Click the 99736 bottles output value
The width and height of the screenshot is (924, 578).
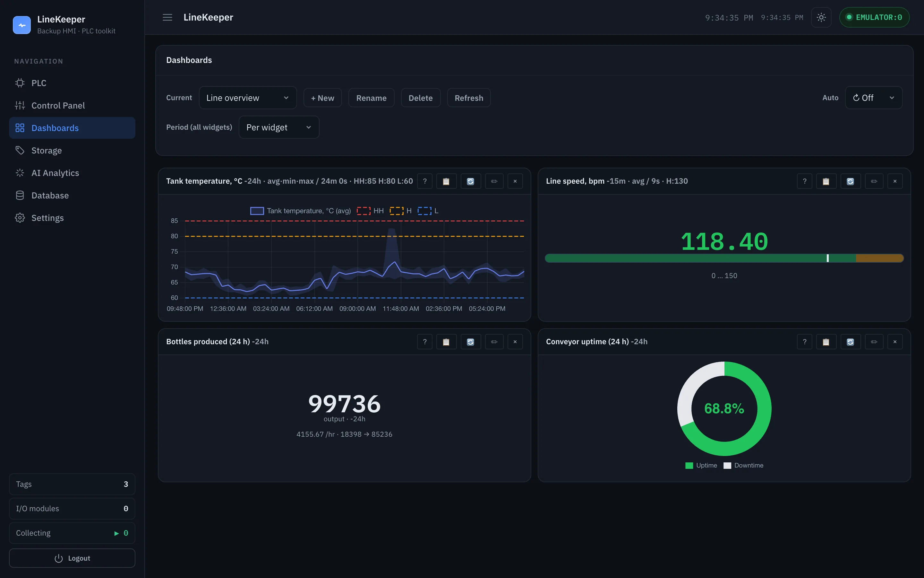pos(344,404)
